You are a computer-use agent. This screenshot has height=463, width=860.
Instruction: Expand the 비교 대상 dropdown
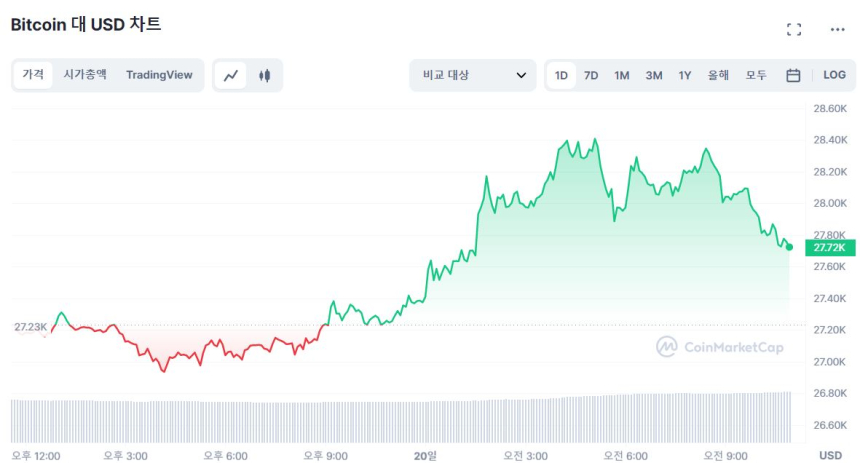click(x=473, y=75)
